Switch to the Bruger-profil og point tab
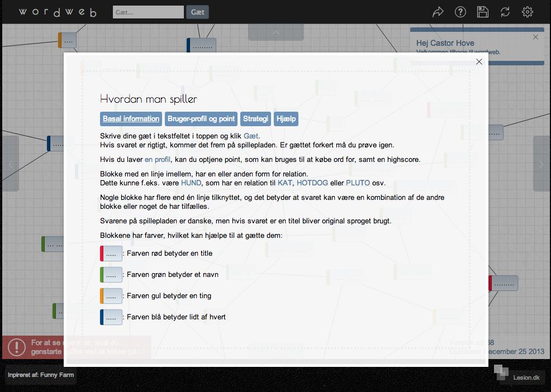 [201, 118]
